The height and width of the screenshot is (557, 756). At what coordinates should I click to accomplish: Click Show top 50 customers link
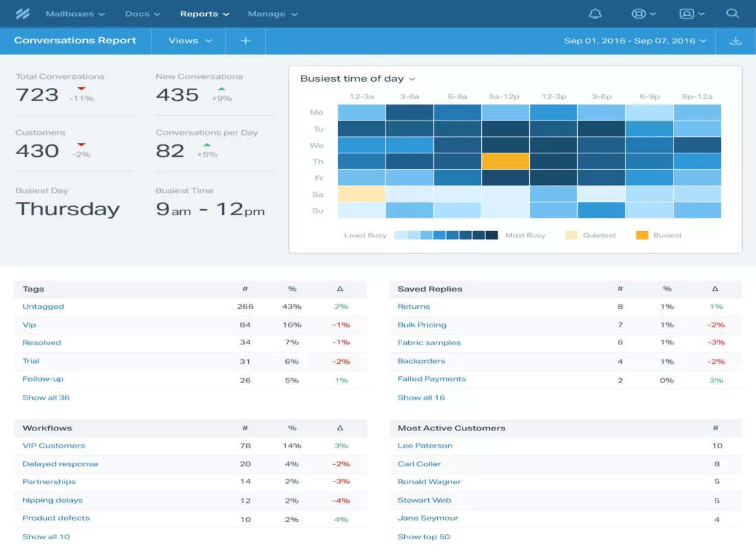(423, 536)
